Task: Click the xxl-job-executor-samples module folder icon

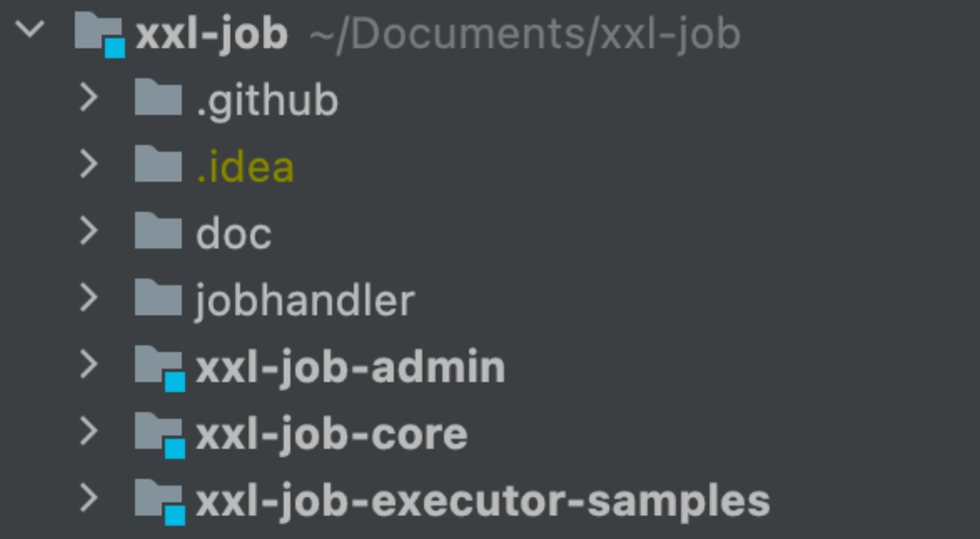Action: [158, 500]
